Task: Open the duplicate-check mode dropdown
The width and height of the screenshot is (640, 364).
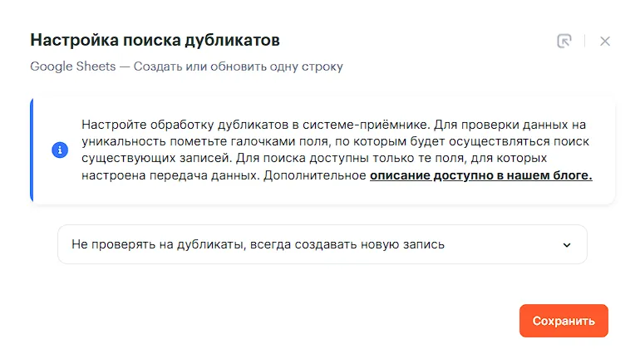Action: (322, 244)
